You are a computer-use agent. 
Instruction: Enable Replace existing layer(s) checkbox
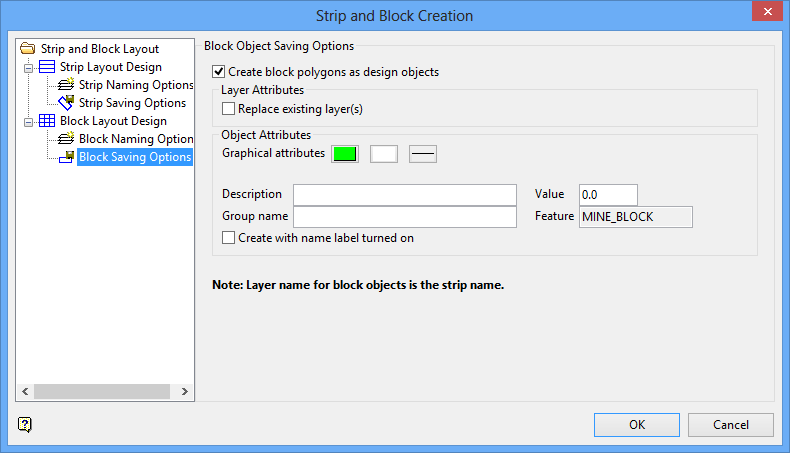[x=229, y=108]
